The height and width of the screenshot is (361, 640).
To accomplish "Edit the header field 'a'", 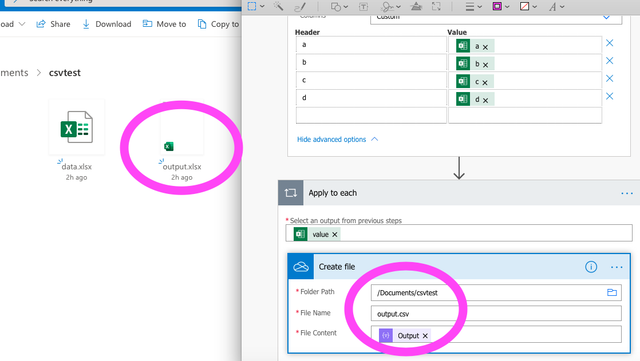I will pos(371,45).
